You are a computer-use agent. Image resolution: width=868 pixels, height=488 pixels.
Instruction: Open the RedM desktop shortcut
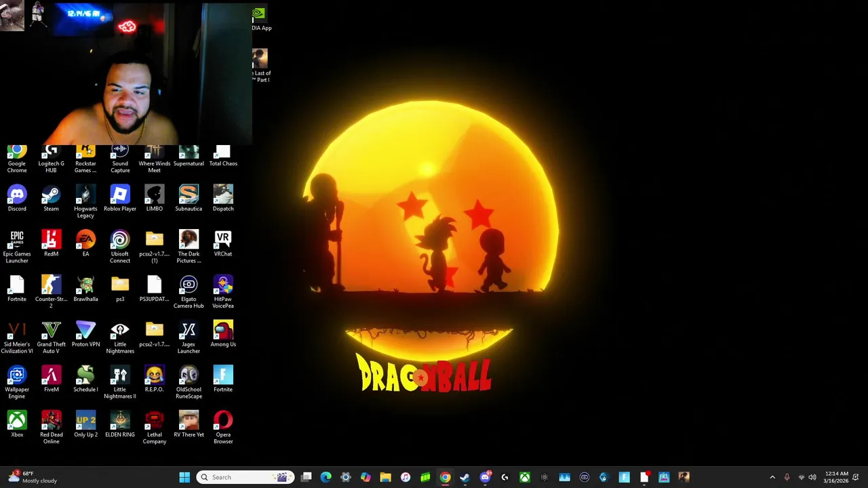point(51,243)
